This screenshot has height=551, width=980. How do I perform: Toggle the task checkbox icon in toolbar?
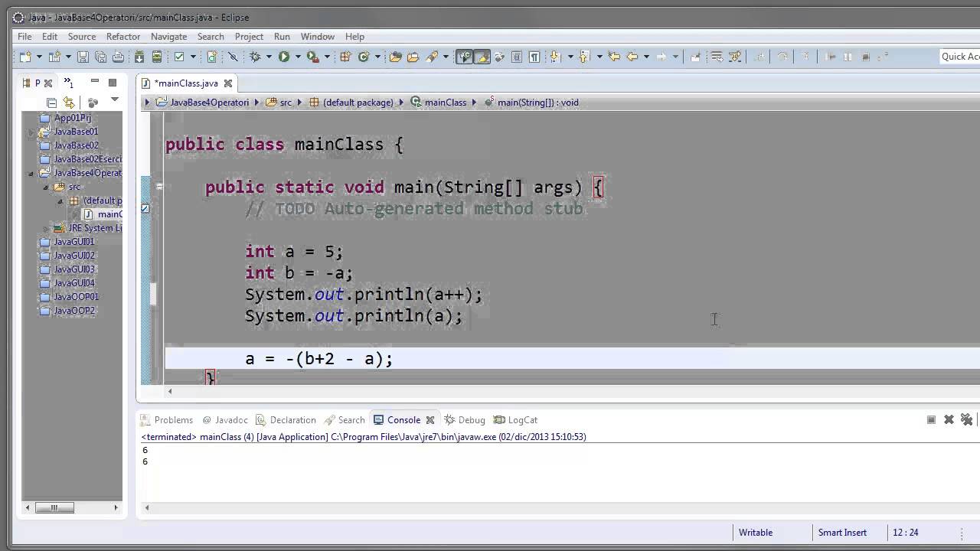178,57
